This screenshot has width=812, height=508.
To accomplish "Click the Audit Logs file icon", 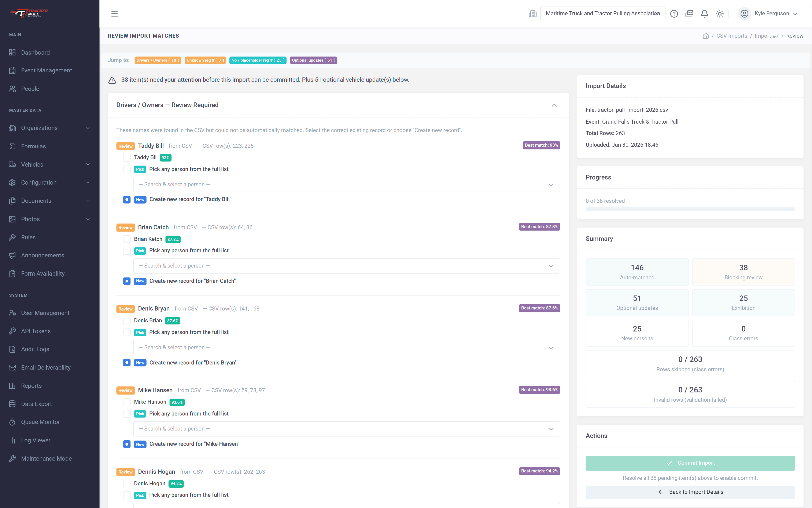I will [x=12, y=349].
